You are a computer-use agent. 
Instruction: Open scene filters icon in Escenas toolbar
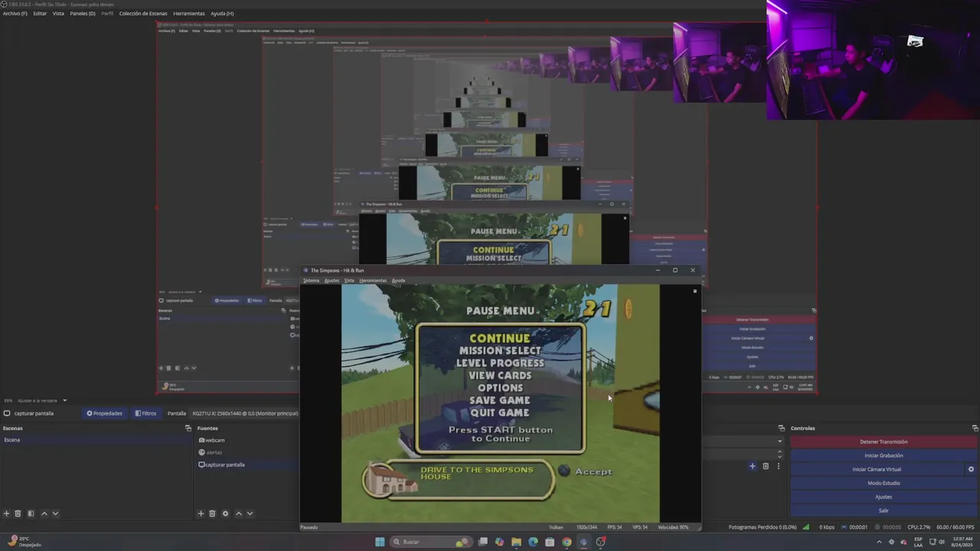pyautogui.click(x=31, y=514)
